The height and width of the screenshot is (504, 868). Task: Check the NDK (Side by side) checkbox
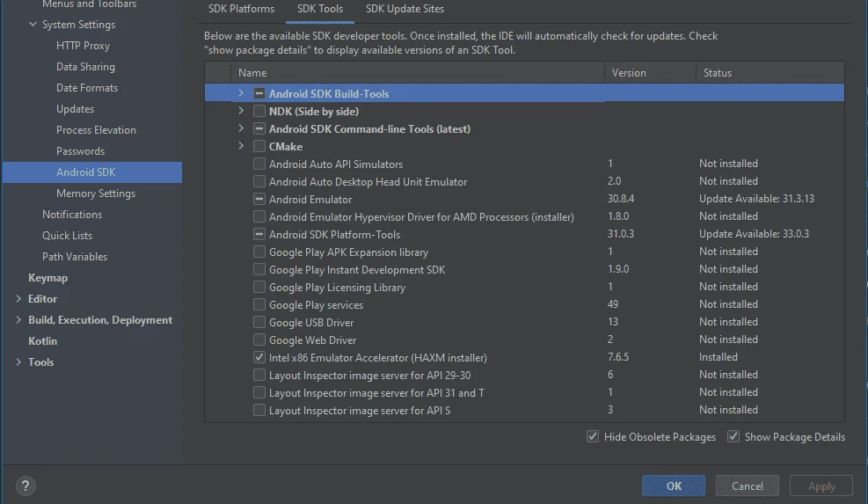pos(259,112)
